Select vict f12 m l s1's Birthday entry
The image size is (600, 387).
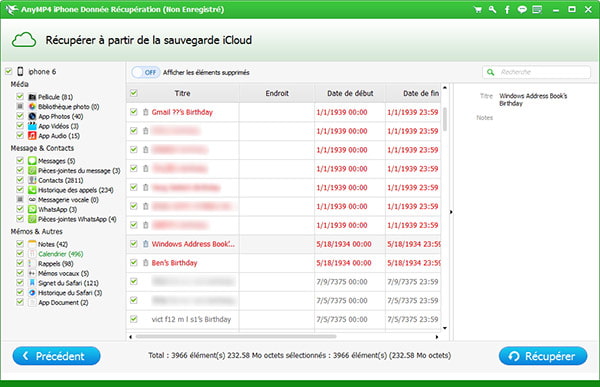pyautogui.click(x=191, y=319)
